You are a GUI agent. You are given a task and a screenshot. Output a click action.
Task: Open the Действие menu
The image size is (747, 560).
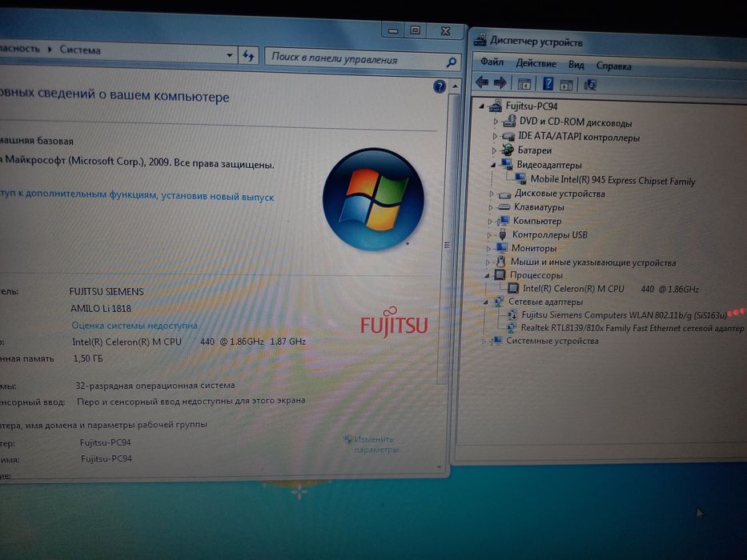[x=536, y=63]
